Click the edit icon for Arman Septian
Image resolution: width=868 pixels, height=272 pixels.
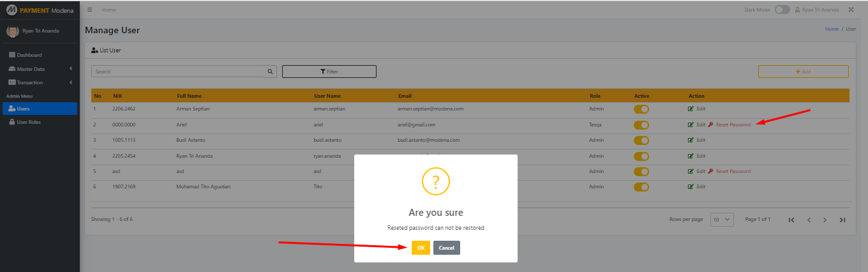(691, 109)
